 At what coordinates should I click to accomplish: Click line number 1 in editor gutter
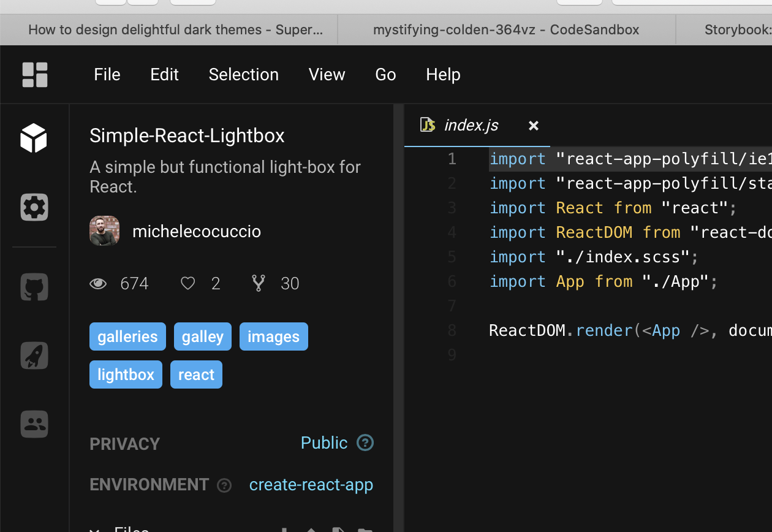(x=452, y=159)
